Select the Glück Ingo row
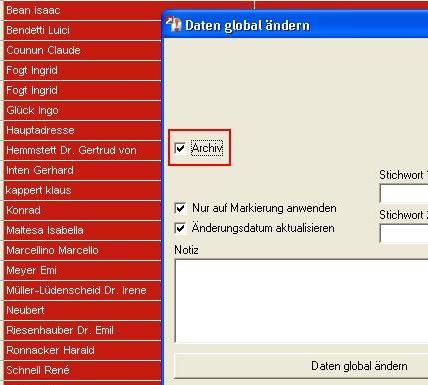The width and height of the screenshot is (428, 385). point(82,110)
